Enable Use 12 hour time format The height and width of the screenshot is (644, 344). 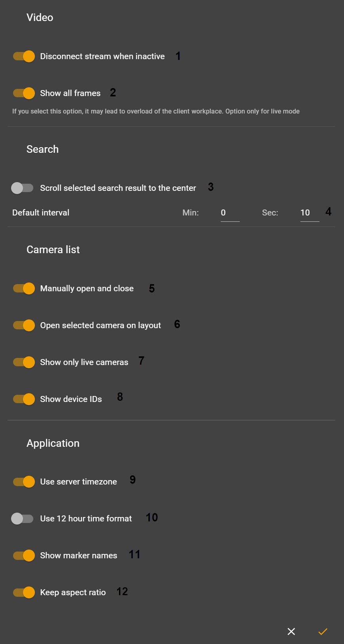tap(22, 519)
